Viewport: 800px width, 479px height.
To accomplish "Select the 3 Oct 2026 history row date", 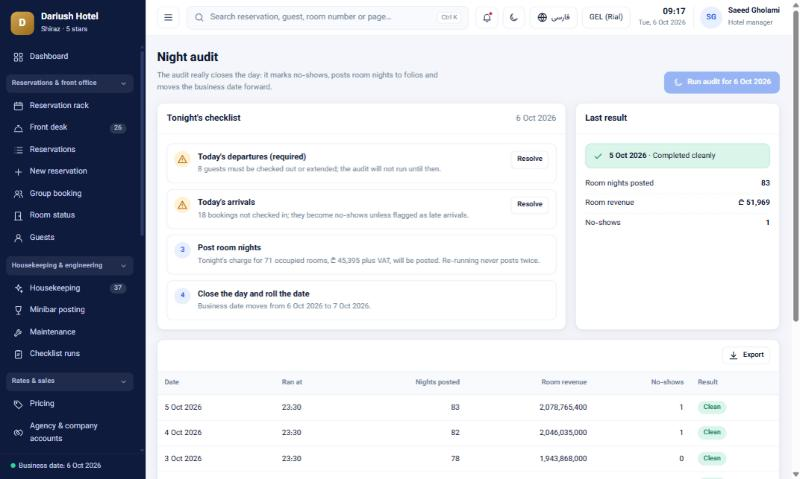I will click(x=183, y=459).
